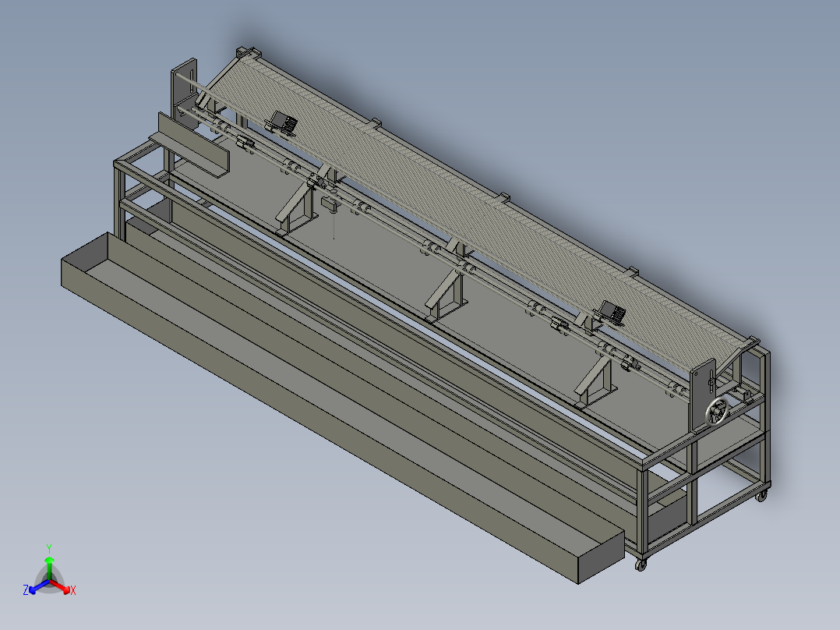
Task: Select the dark control box near the right end
Action: click(x=612, y=313)
